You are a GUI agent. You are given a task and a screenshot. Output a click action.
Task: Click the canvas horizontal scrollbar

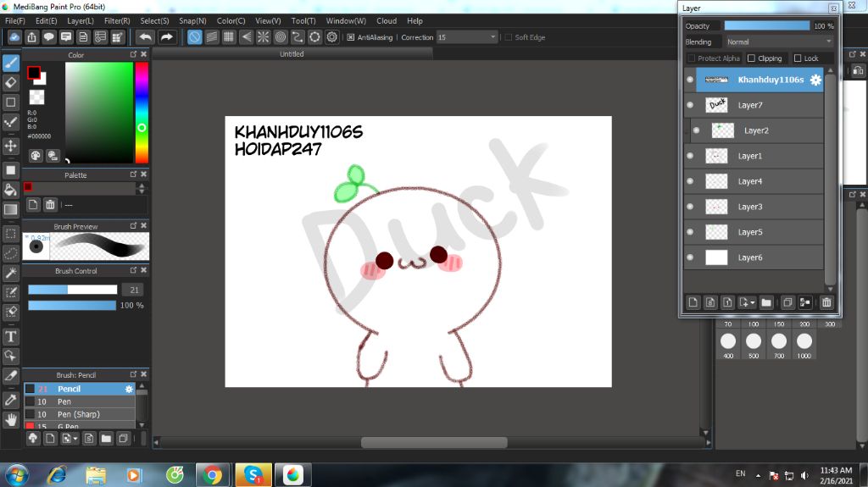(433, 442)
